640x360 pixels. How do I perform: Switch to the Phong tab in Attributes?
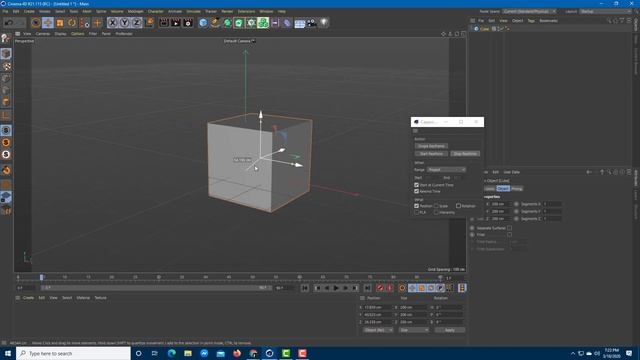point(517,189)
